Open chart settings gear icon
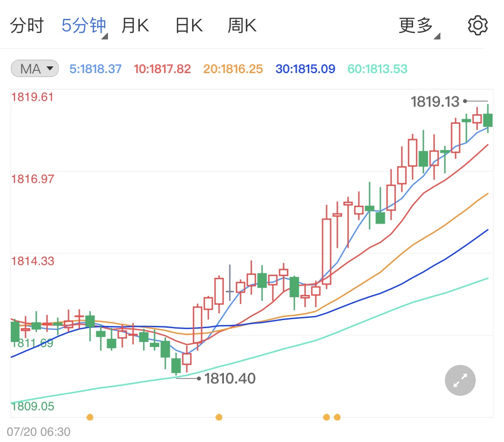Screen dimensions: 504x442 (478, 26)
